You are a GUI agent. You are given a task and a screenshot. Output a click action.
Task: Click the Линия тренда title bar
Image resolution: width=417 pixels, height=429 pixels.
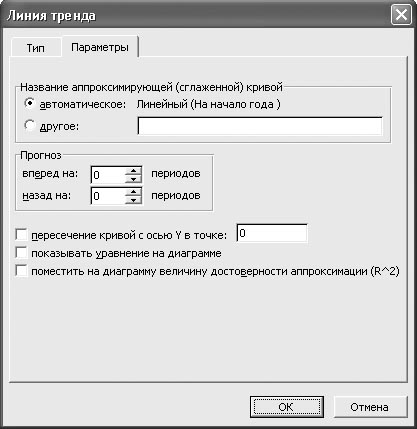tap(197, 15)
